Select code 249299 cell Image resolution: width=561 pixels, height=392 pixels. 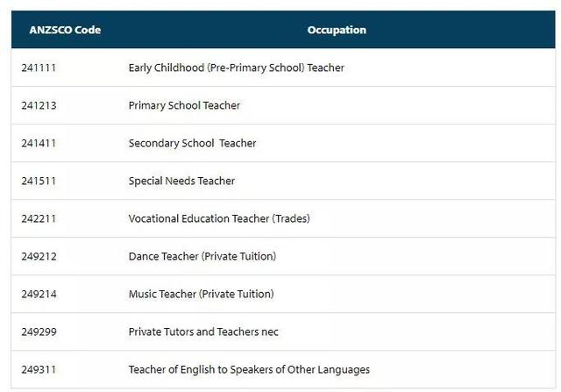[x=39, y=331]
